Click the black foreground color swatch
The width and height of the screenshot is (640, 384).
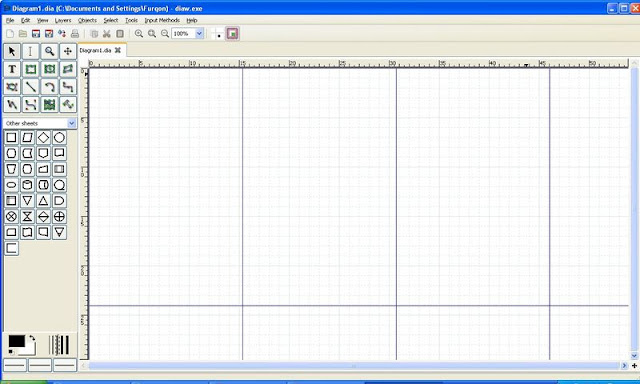point(16,341)
